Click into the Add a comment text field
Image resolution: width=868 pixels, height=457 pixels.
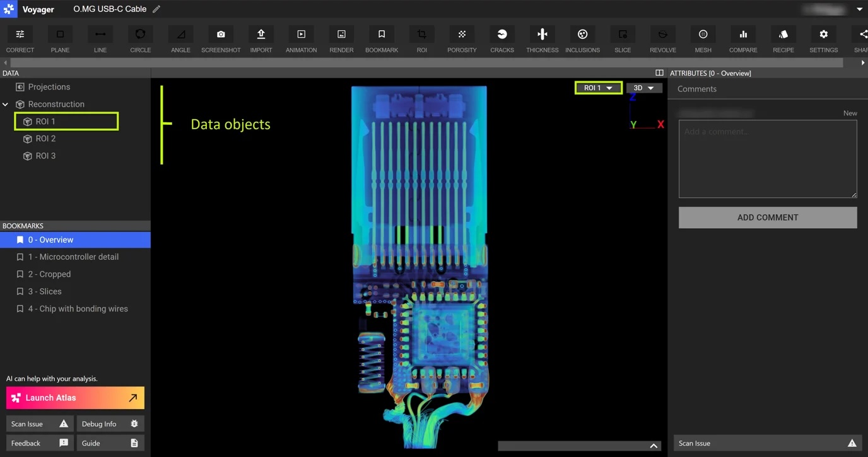click(x=768, y=159)
